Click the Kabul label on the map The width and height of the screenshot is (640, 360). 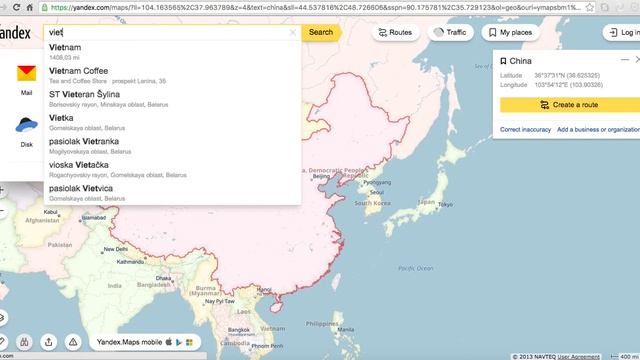click(x=51, y=212)
